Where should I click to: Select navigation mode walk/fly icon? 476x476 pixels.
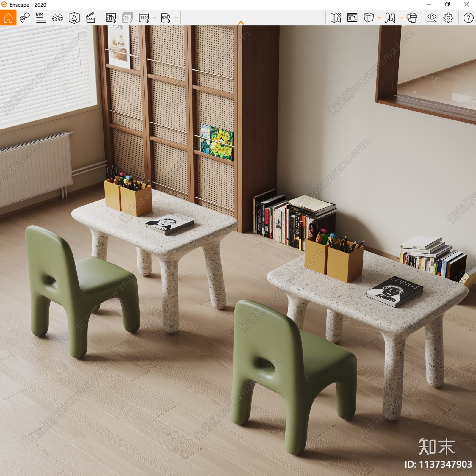(390, 18)
